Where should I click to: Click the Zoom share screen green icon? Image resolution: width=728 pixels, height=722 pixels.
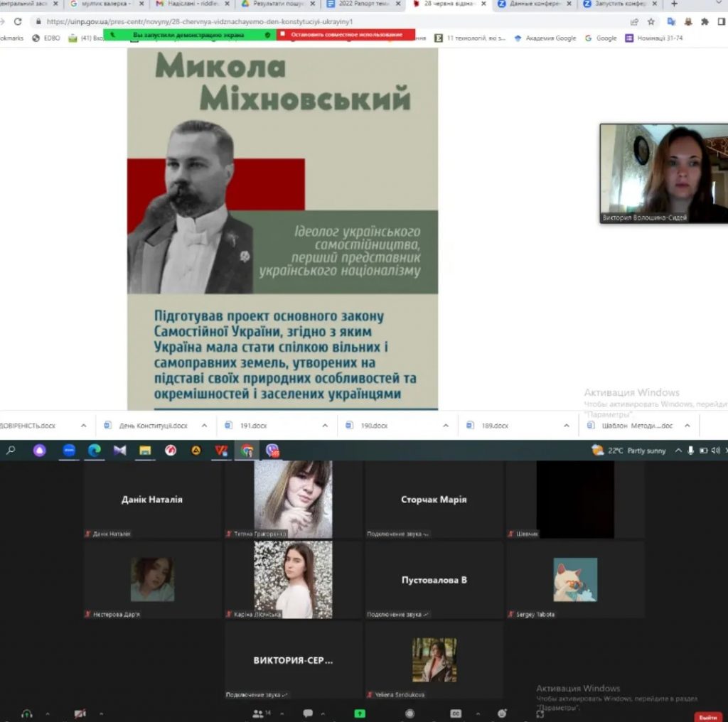point(360,713)
